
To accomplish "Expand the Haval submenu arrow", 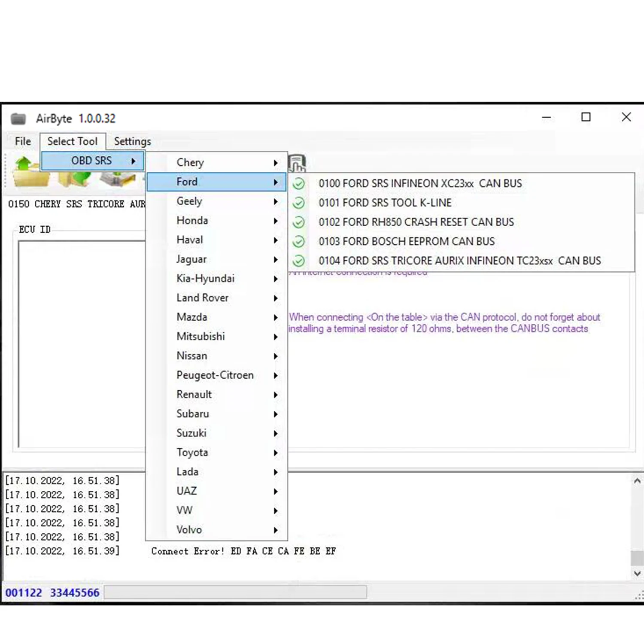I will (276, 240).
